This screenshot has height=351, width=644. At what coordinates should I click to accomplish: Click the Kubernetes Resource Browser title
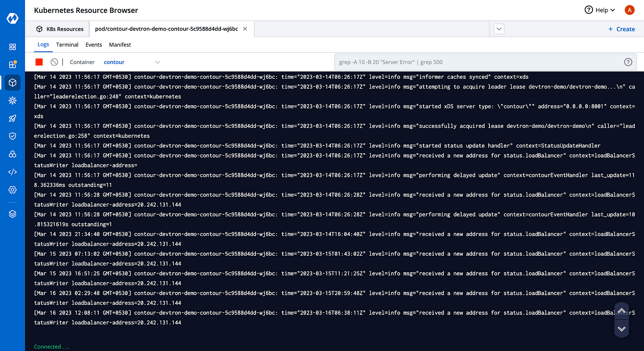(86, 10)
